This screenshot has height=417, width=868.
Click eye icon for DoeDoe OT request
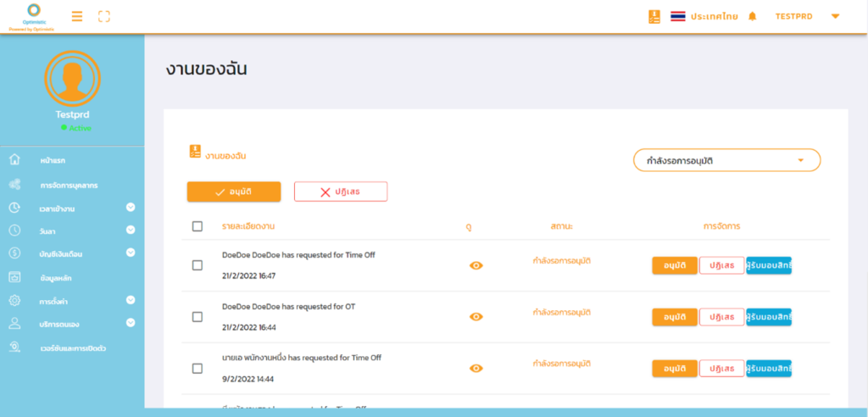point(476,317)
